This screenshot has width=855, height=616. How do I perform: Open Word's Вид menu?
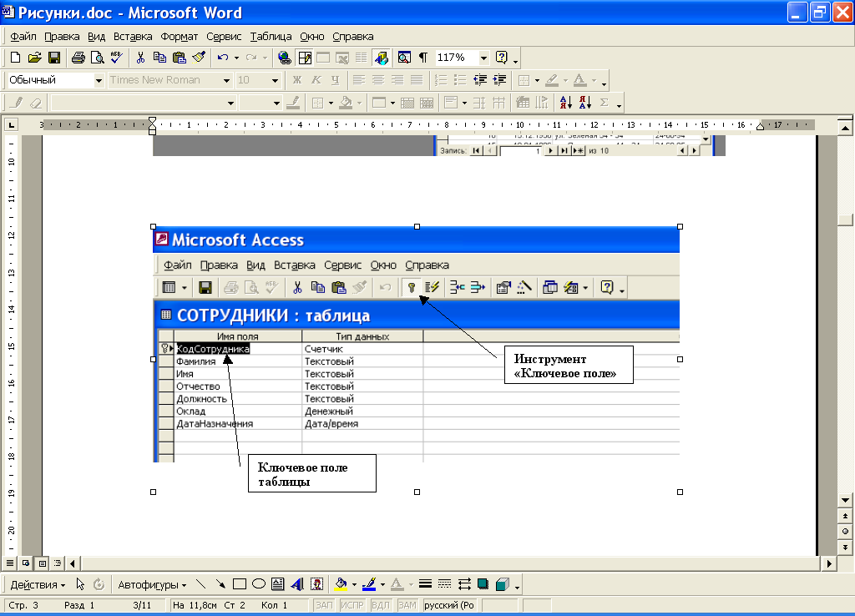[x=97, y=37]
